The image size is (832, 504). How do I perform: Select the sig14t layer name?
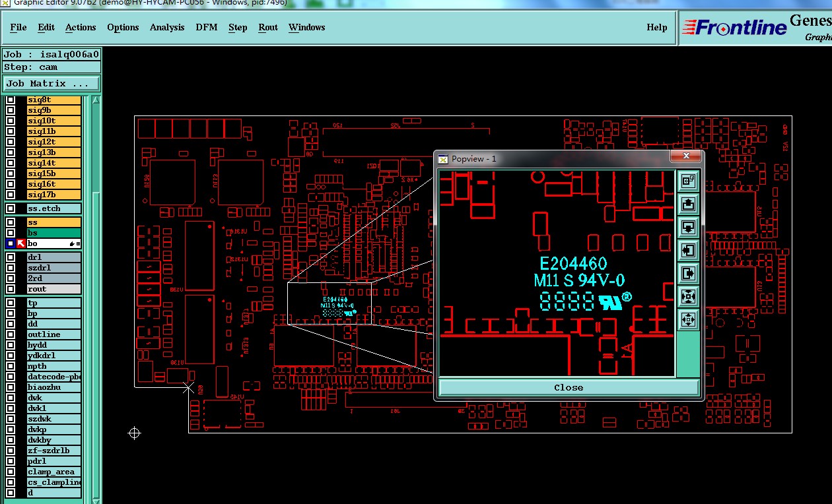pos(53,163)
